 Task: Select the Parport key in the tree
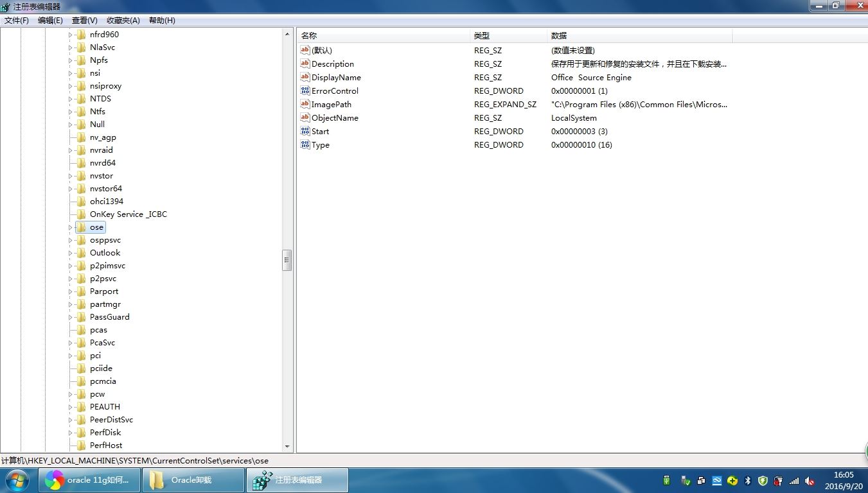pyautogui.click(x=104, y=291)
